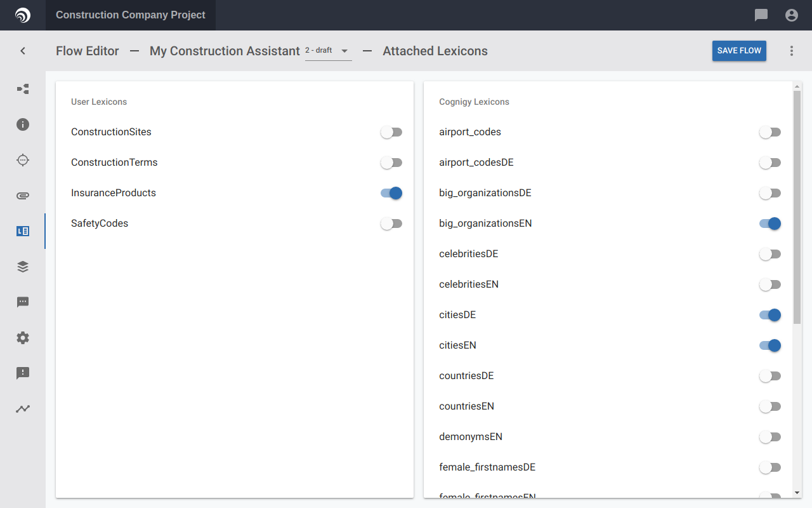Click the InsuranceProducts label

coord(114,193)
